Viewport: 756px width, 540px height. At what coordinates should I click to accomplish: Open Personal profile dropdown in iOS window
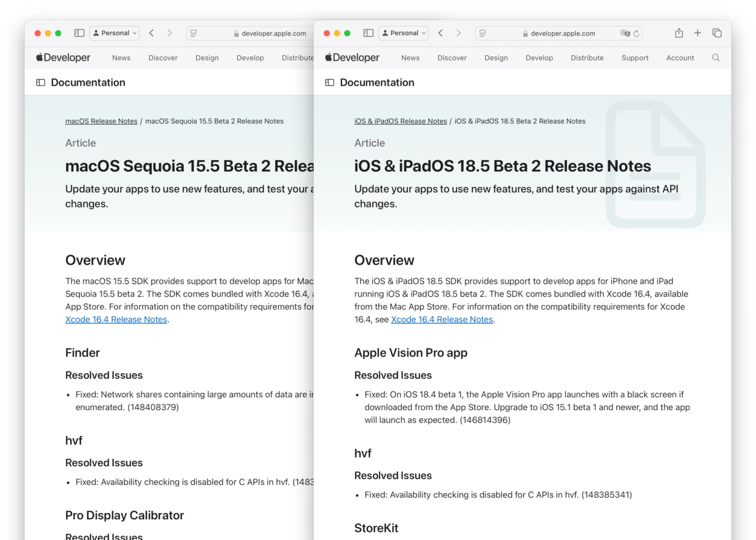pos(403,33)
